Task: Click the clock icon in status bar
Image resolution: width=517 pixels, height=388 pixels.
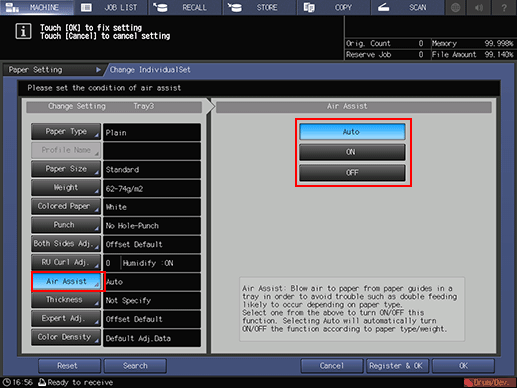Action: pos(7,382)
